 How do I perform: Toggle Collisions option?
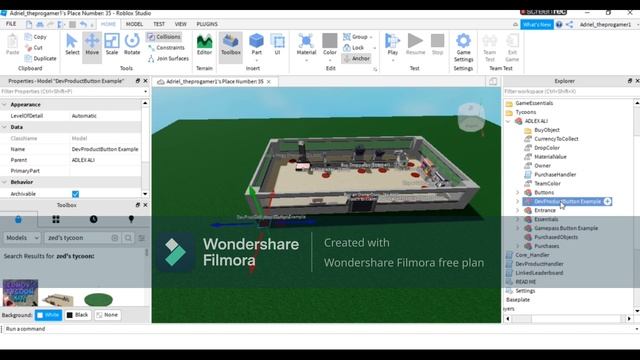(164, 37)
